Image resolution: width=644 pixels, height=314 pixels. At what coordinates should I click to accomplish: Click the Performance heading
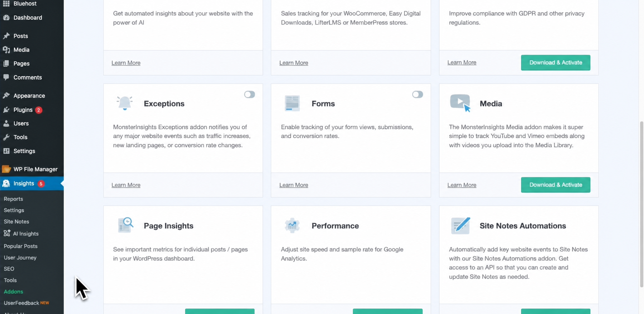335,226
